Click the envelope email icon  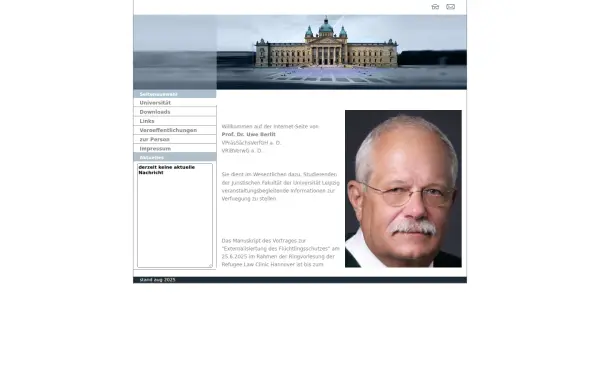coord(451,7)
